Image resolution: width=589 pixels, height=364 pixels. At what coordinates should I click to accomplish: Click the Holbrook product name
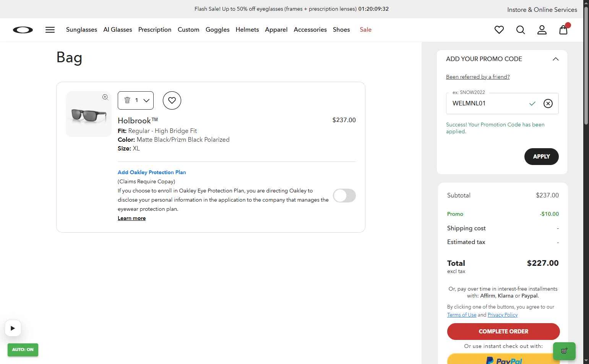(x=138, y=121)
